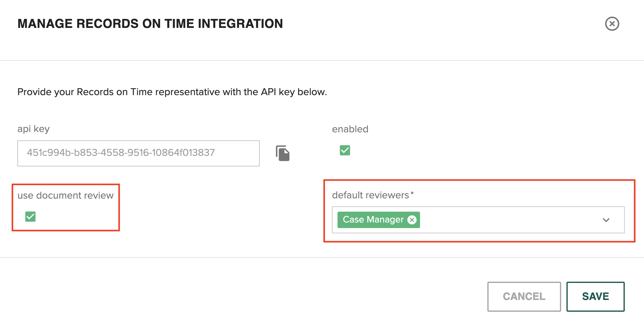
Task: Uncheck the enabled checkbox
Action: pyautogui.click(x=345, y=150)
